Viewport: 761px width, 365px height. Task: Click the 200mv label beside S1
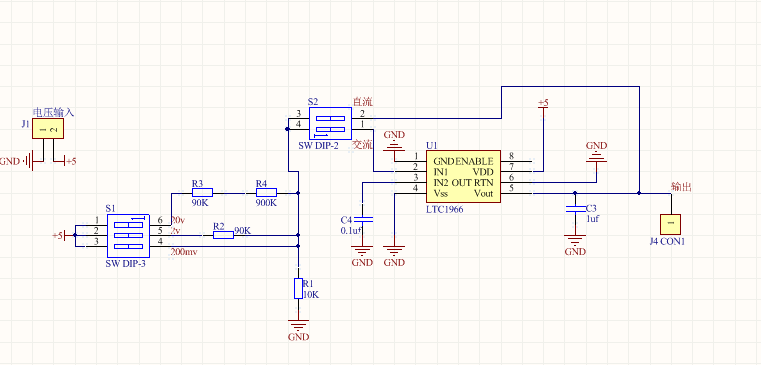coord(183,252)
